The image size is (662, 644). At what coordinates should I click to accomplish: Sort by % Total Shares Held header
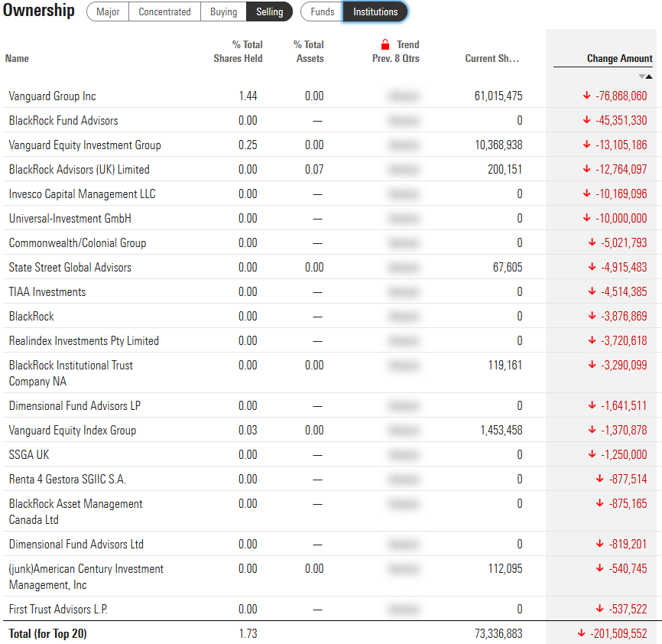pos(238,51)
